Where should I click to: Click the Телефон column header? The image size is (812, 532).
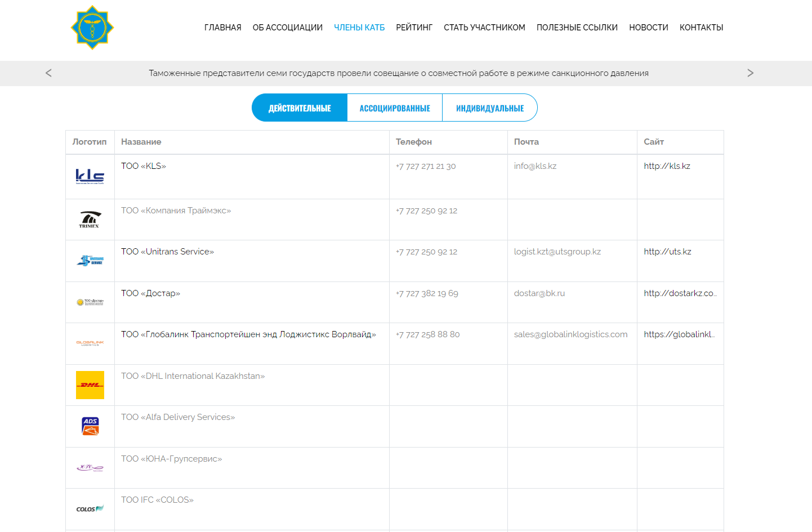tap(414, 142)
